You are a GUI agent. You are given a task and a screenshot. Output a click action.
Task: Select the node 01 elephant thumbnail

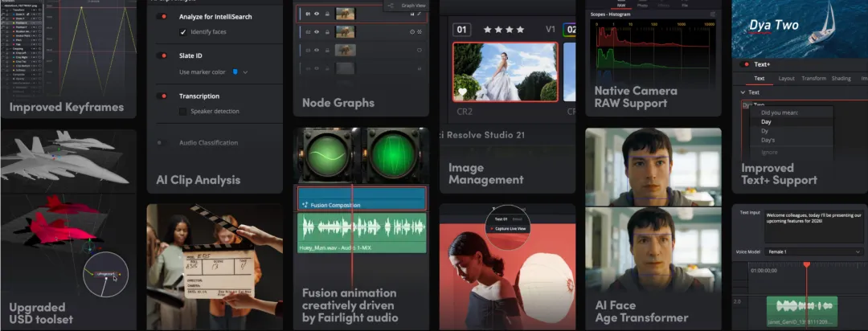pos(346,14)
